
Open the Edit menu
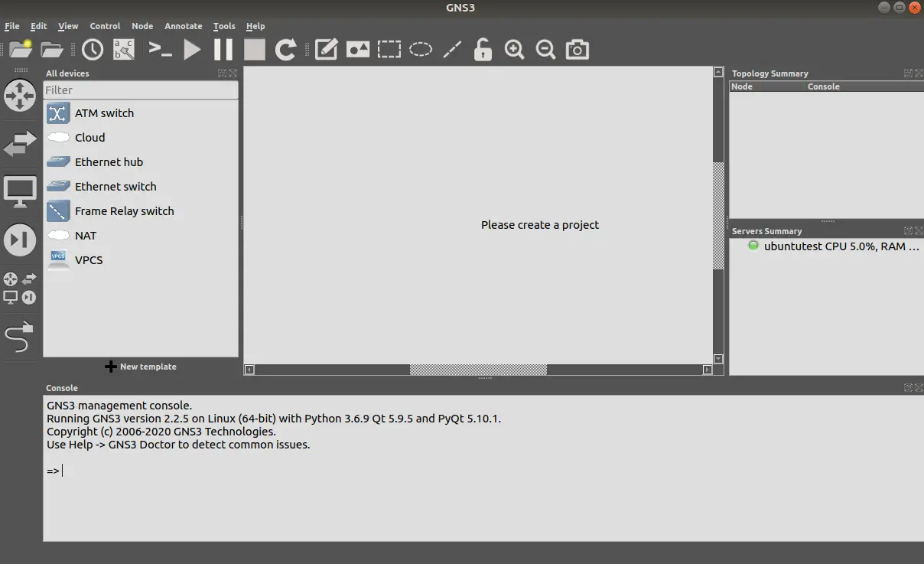(x=38, y=26)
